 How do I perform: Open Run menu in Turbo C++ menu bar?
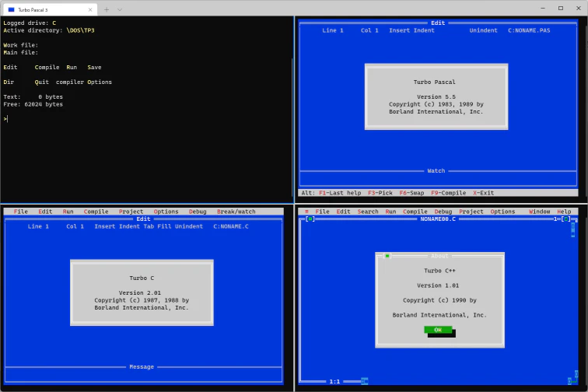(x=390, y=212)
